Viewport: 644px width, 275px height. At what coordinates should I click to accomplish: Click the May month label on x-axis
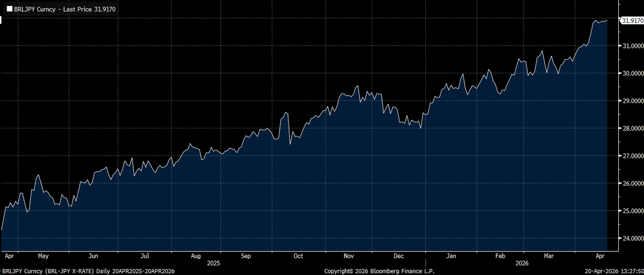click(x=43, y=256)
